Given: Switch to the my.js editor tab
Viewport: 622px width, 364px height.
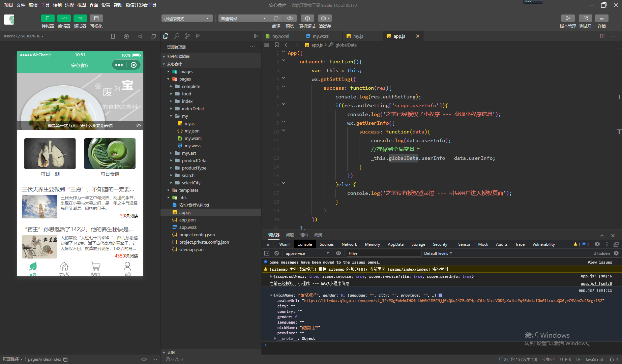Looking at the screenshot, I should [x=358, y=36].
